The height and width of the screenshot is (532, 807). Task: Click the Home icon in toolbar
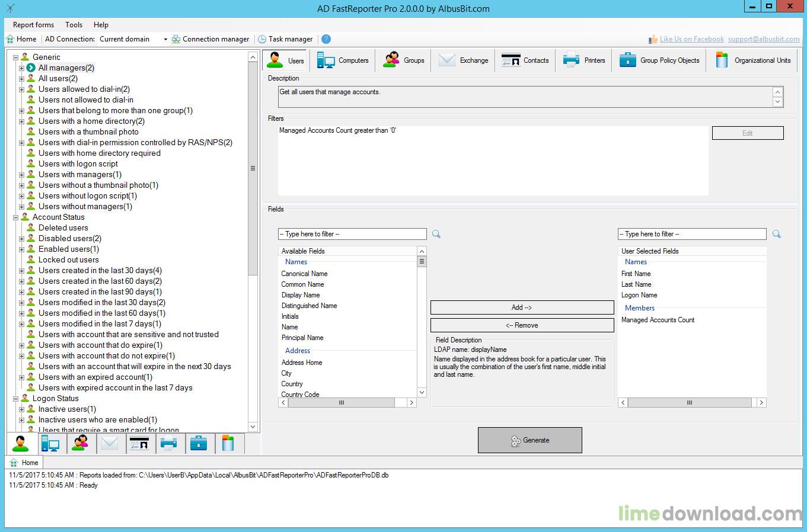coord(10,39)
